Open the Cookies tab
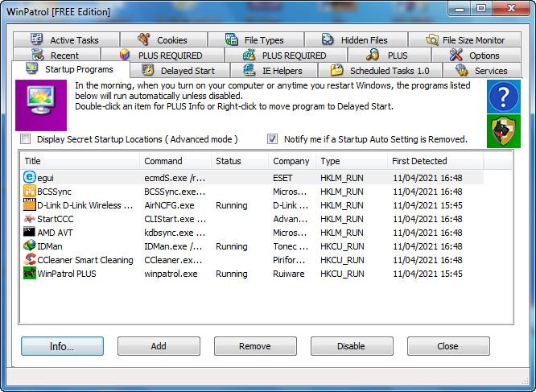Viewport: 536px width, 392px height. (x=163, y=39)
